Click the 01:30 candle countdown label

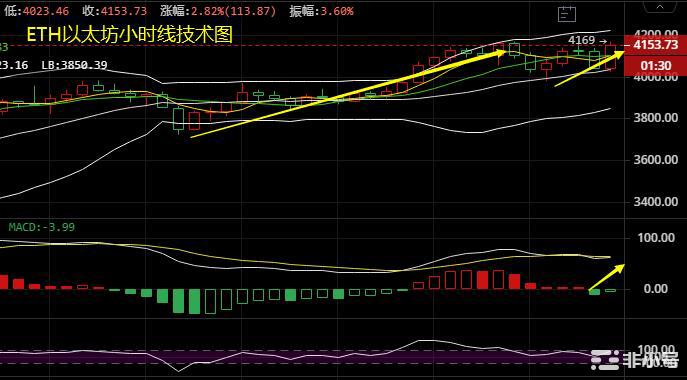[x=655, y=66]
